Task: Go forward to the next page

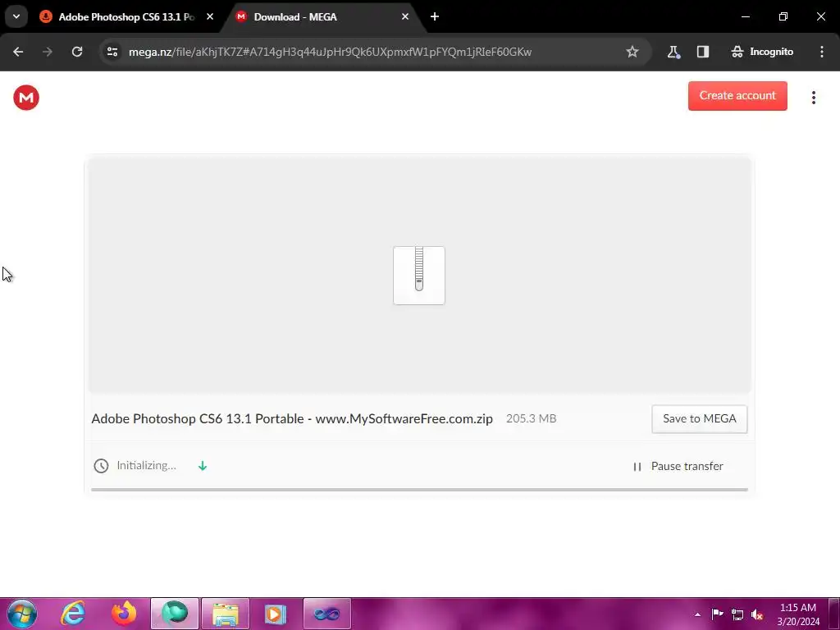Action: tap(48, 52)
